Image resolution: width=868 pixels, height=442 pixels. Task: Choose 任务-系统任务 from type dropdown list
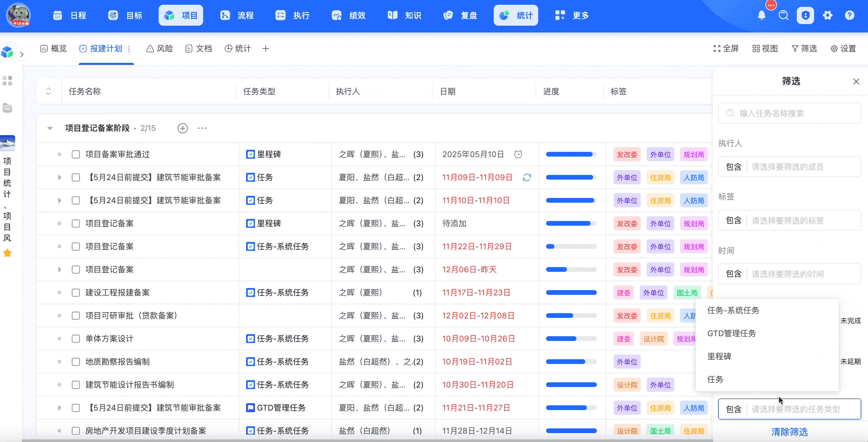(767, 311)
